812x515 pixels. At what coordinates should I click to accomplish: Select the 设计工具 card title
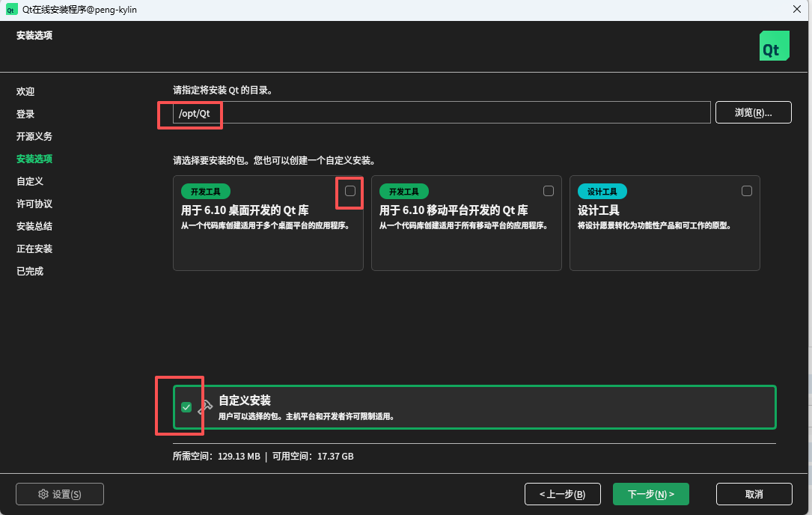tap(599, 210)
